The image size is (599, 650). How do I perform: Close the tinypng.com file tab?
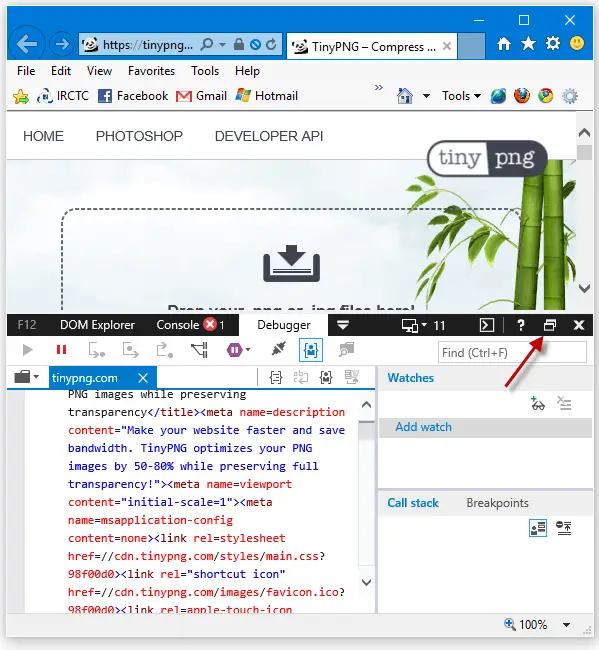point(143,378)
